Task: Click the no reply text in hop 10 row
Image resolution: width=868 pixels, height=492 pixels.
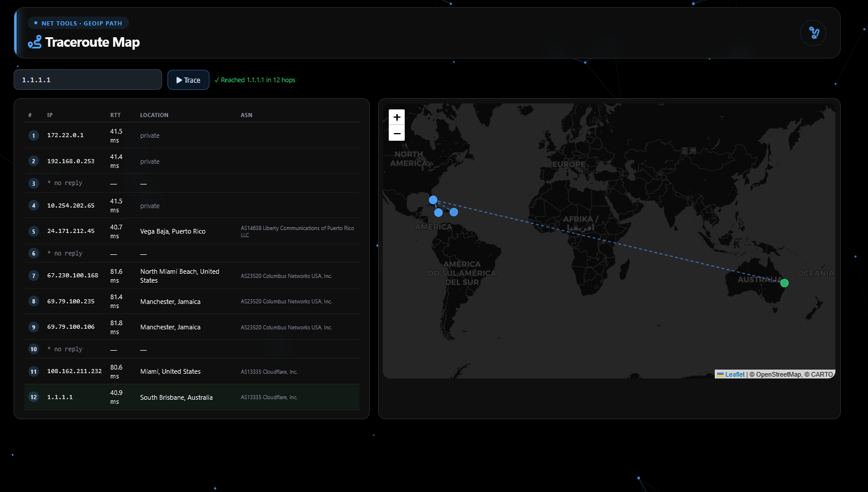Action: click(65, 349)
